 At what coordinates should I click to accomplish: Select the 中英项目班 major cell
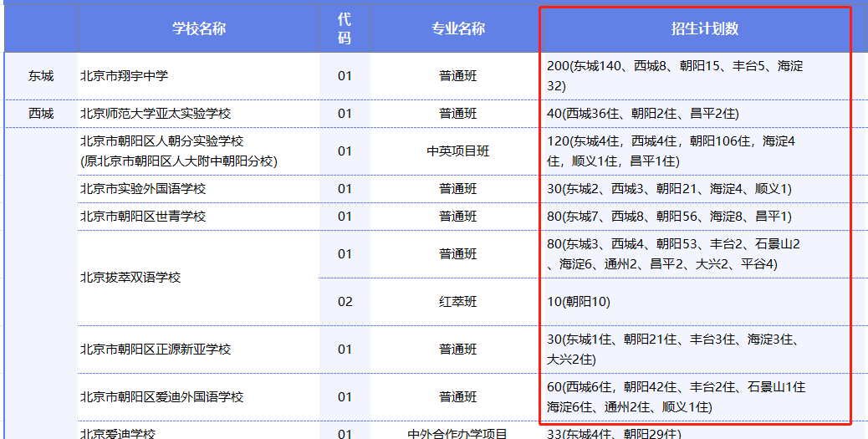[x=457, y=151]
